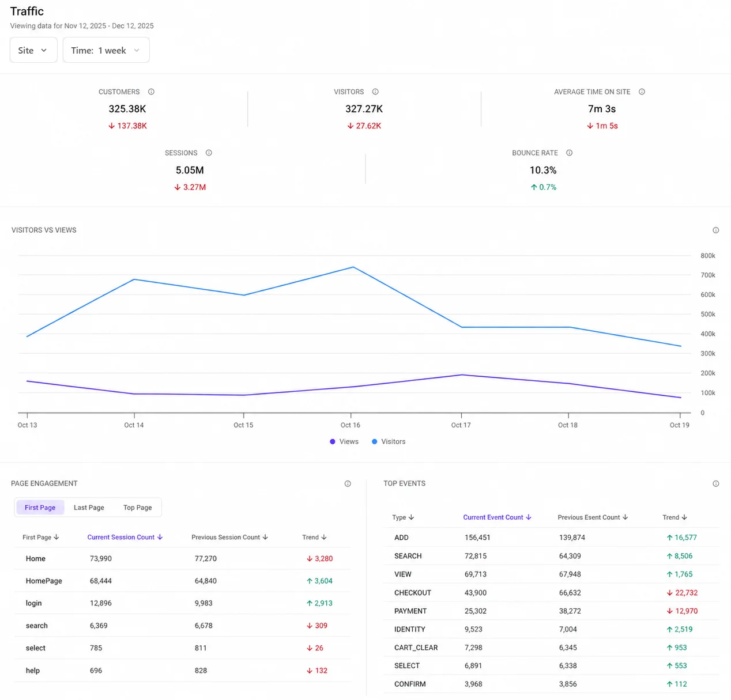Click the 73,990 Home session count
The width and height of the screenshot is (731, 700).
101,559
